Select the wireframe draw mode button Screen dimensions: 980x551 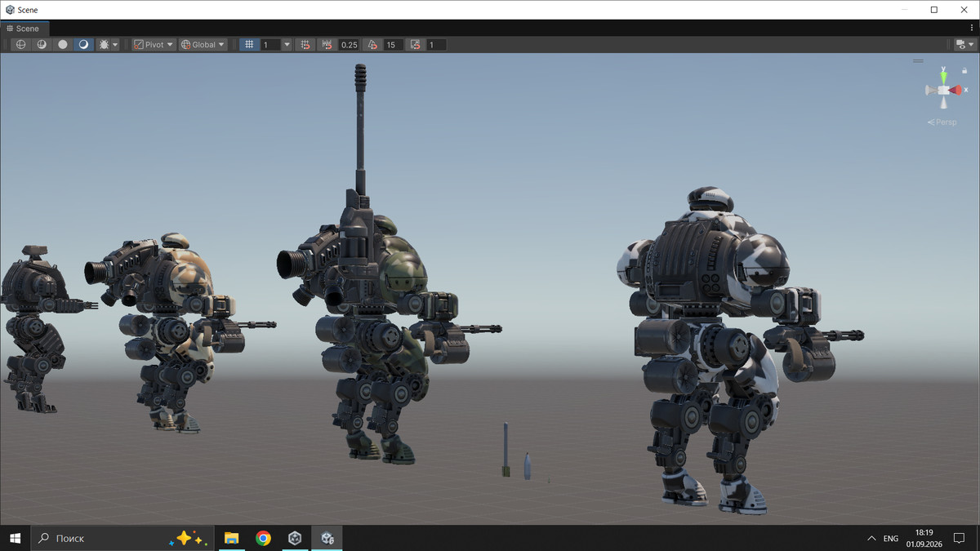tap(21, 45)
